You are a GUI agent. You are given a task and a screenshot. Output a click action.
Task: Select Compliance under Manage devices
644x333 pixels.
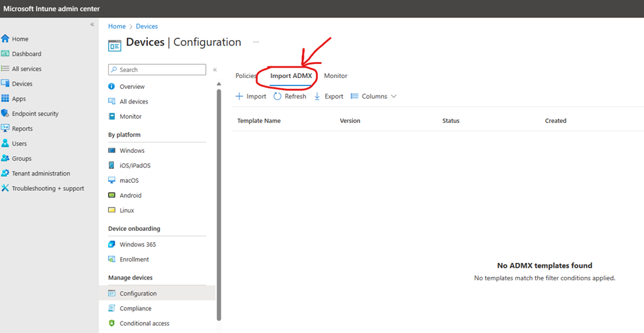135,308
